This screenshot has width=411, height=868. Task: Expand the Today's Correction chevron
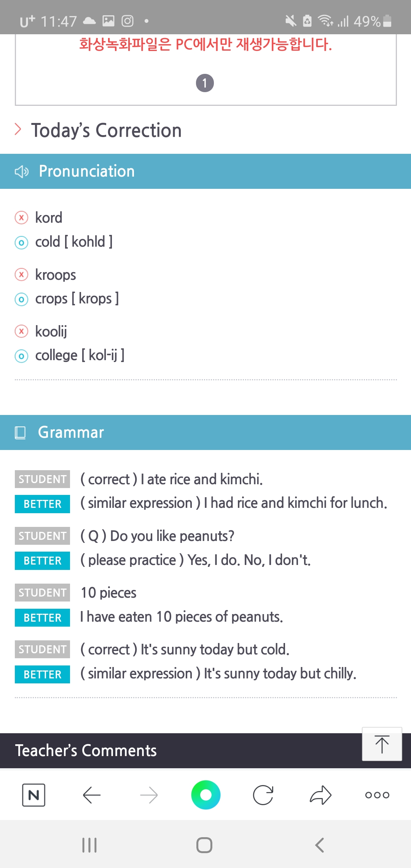pos(18,129)
